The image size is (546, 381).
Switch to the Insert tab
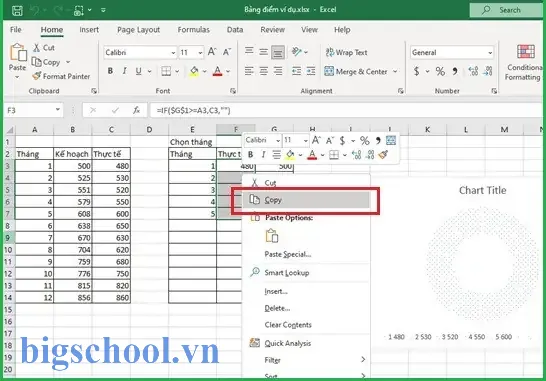89,30
